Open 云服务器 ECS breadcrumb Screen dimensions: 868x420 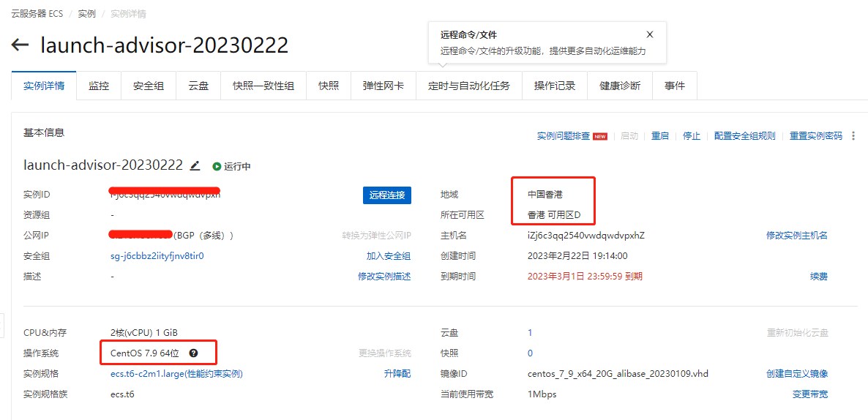click(x=37, y=14)
